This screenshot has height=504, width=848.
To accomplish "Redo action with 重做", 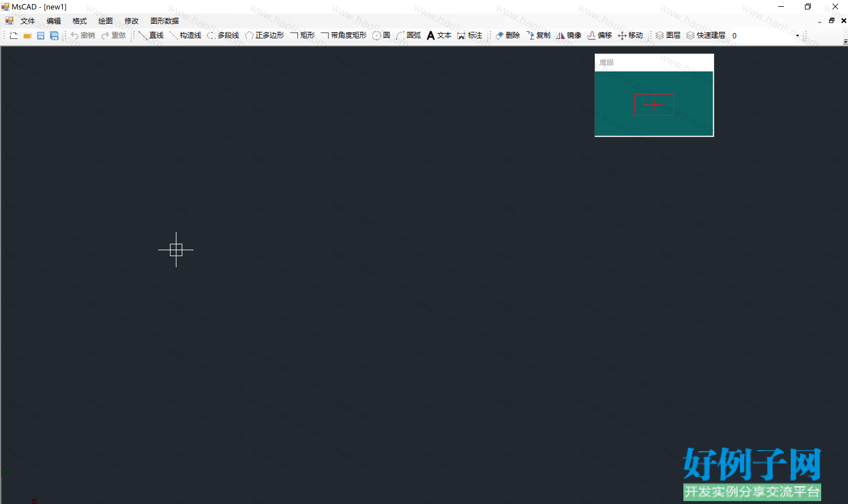I will [x=113, y=35].
